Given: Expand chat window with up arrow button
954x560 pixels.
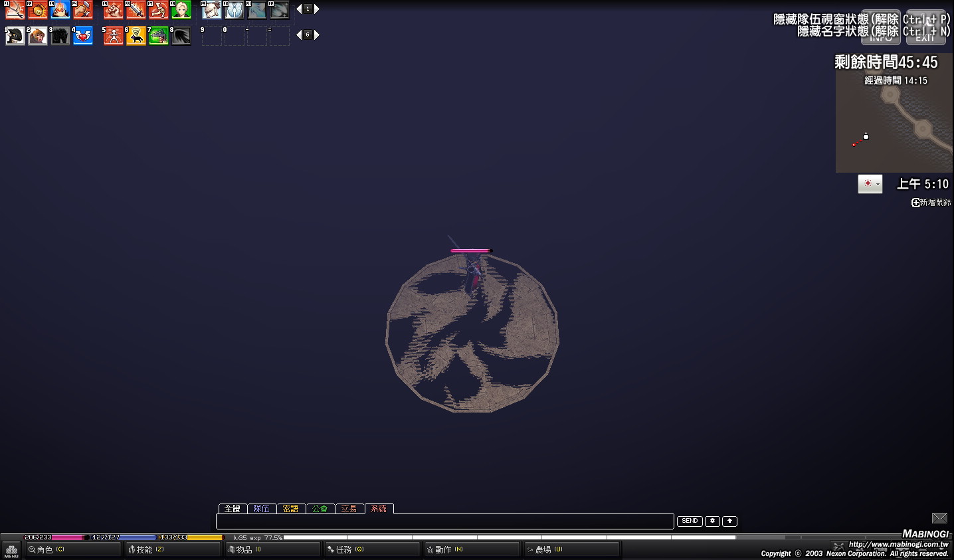Looking at the screenshot, I should [x=729, y=521].
